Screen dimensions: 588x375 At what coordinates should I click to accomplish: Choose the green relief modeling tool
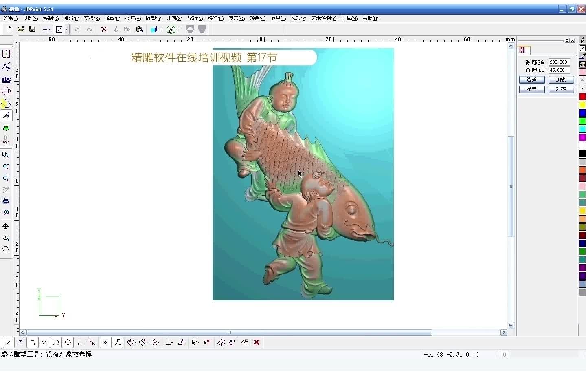point(6,128)
